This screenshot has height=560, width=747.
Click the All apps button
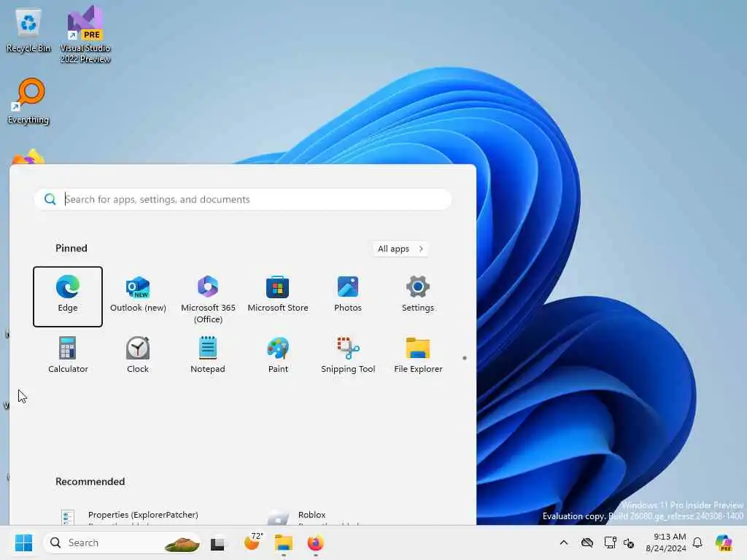400,249
